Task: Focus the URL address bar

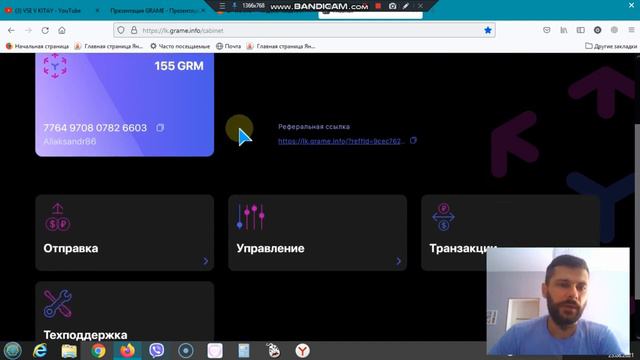Action: click(x=304, y=30)
